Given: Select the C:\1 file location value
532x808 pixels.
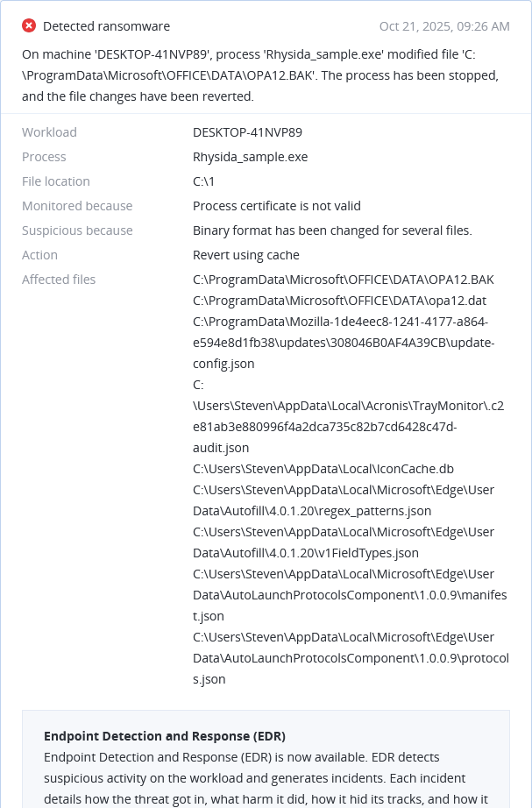Looking at the screenshot, I should click(203, 181).
